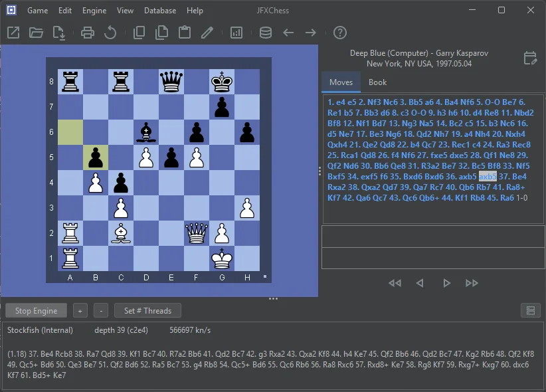Switch to the Book tab

point(377,82)
